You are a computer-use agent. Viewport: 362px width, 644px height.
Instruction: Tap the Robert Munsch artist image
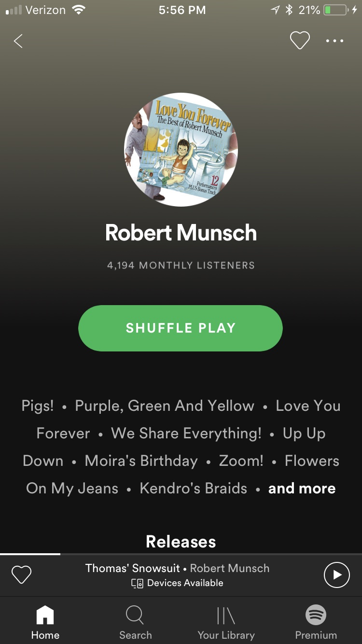click(181, 150)
